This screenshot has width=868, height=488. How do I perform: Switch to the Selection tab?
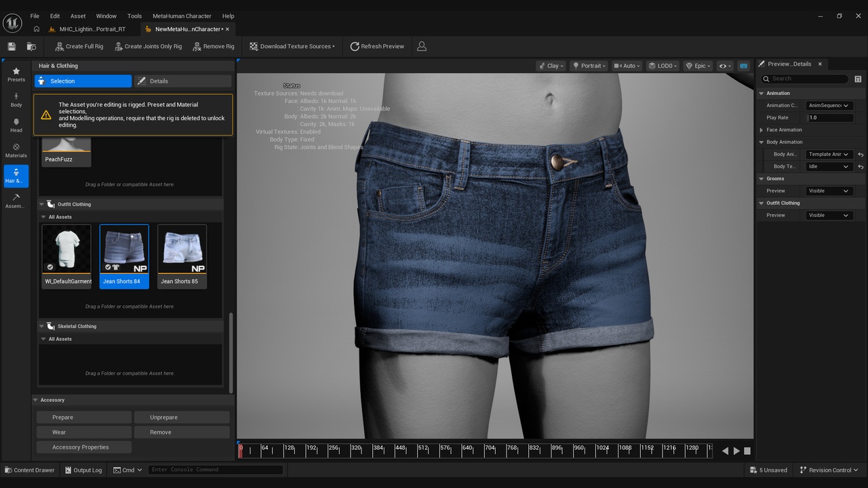click(83, 81)
